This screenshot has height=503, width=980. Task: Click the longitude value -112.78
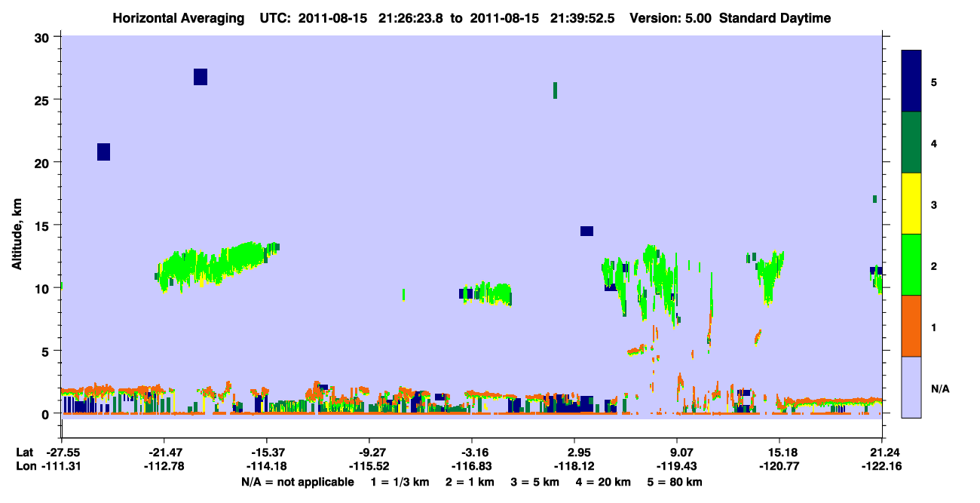(x=164, y=466)
